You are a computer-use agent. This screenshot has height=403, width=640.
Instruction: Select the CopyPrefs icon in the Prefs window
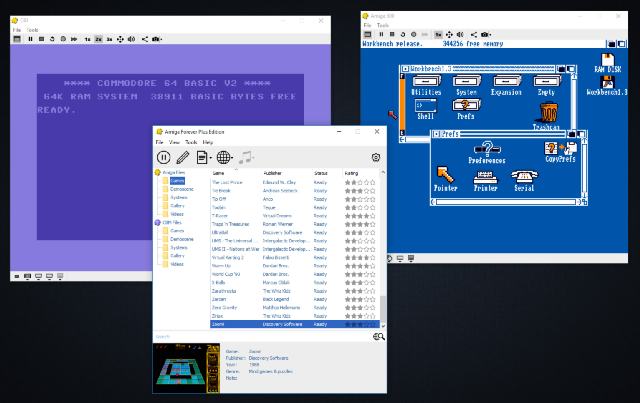[560, 152]
